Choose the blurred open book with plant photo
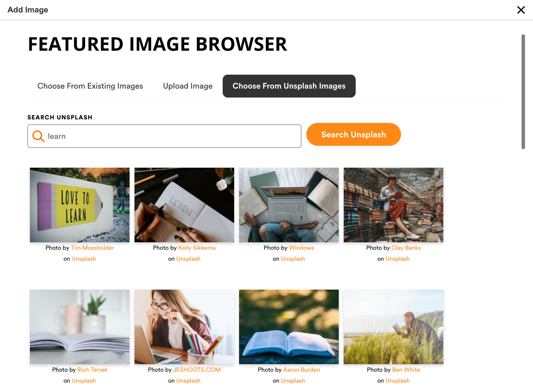 pyautogui.click(x=80, y=327)
